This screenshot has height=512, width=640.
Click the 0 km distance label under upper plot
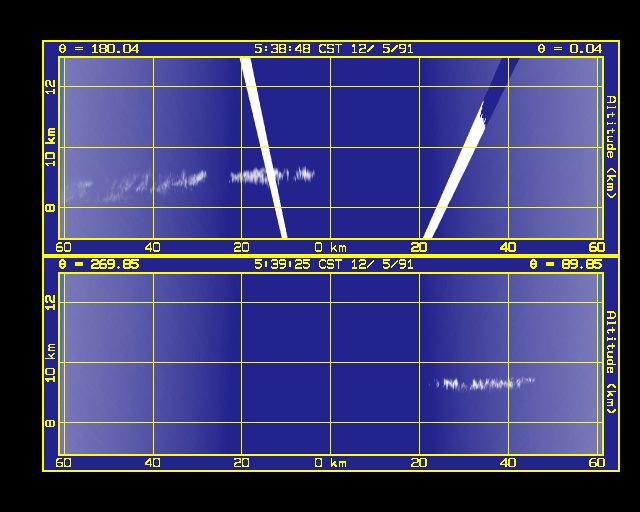[x=331, y=247]
